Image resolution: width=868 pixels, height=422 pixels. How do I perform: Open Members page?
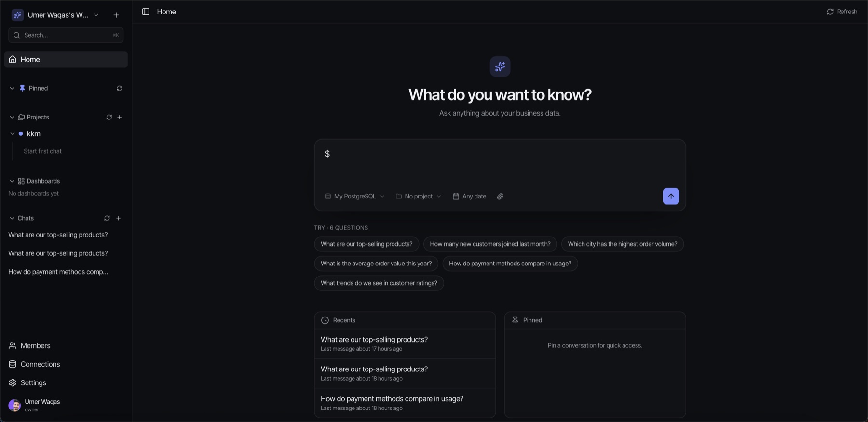coord(35,346)
